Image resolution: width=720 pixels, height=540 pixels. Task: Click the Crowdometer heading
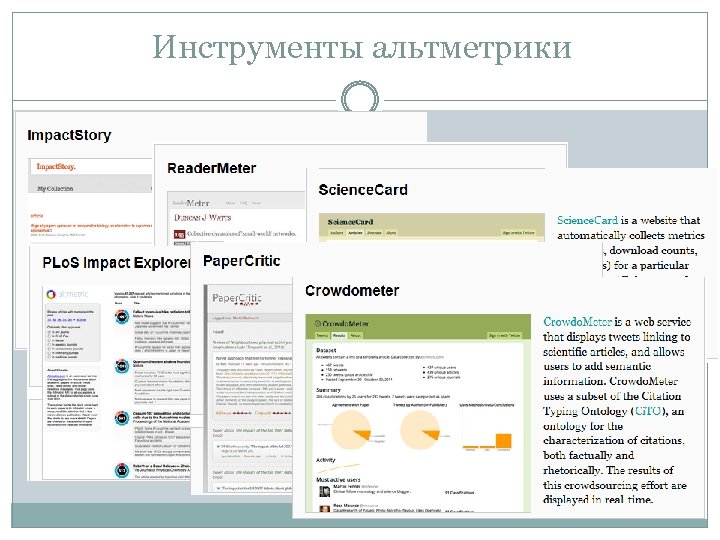tap(352, 291)
